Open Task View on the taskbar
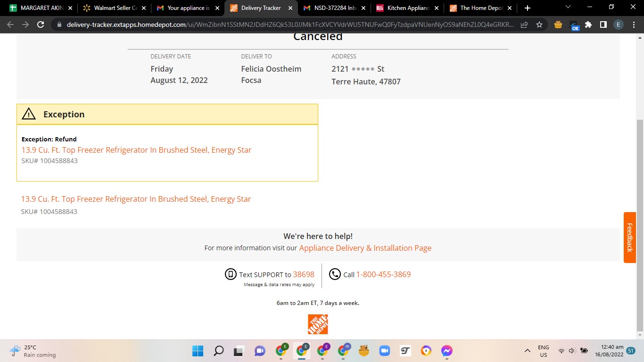Image resolution: width=644 pixels, height=362 pixels. tap(239, 351)
